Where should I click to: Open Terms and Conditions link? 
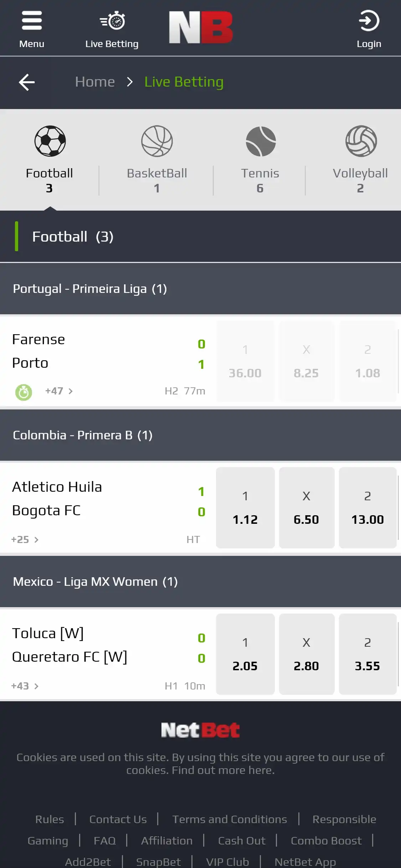point(230,819)
